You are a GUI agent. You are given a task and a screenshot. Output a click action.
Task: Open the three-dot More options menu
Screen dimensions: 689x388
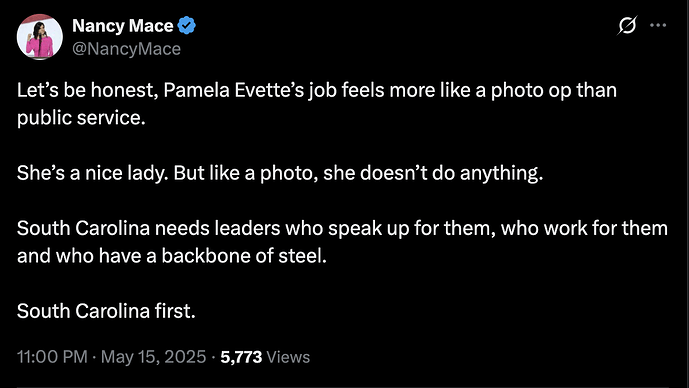tap(658, 25)
